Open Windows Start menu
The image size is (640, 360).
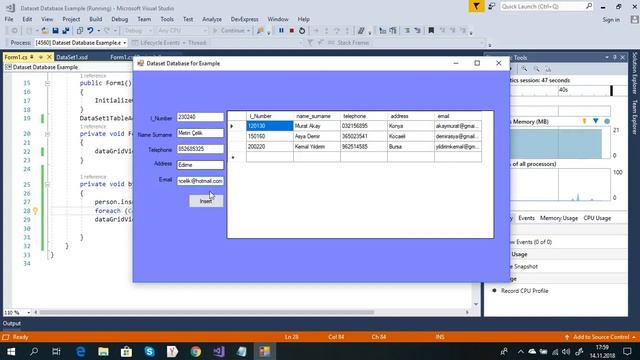pyautogui.click(x=11, y=351)
